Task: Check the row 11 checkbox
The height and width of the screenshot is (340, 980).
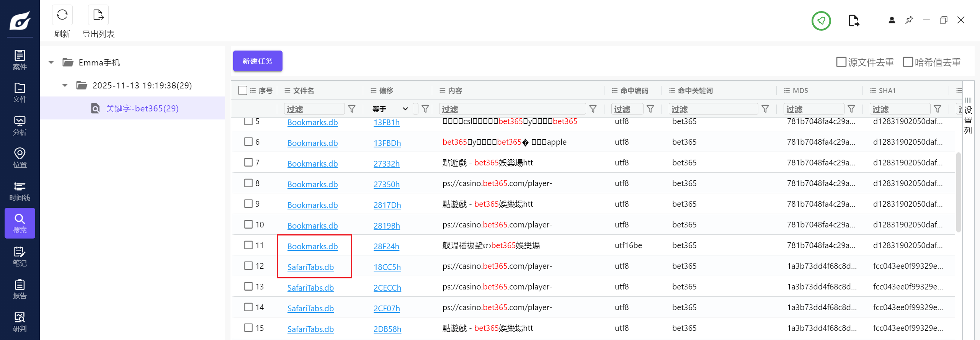Action: click(248, 245)
